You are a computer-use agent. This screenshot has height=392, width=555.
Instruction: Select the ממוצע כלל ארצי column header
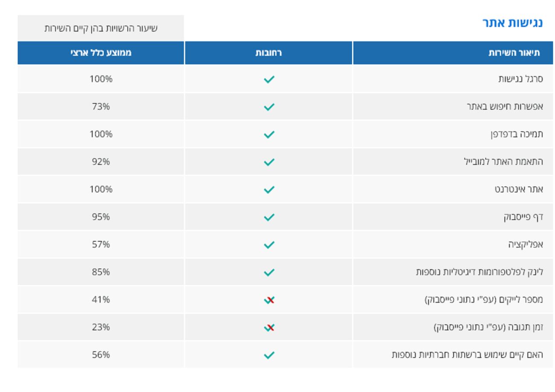click(x=101, y=53)
